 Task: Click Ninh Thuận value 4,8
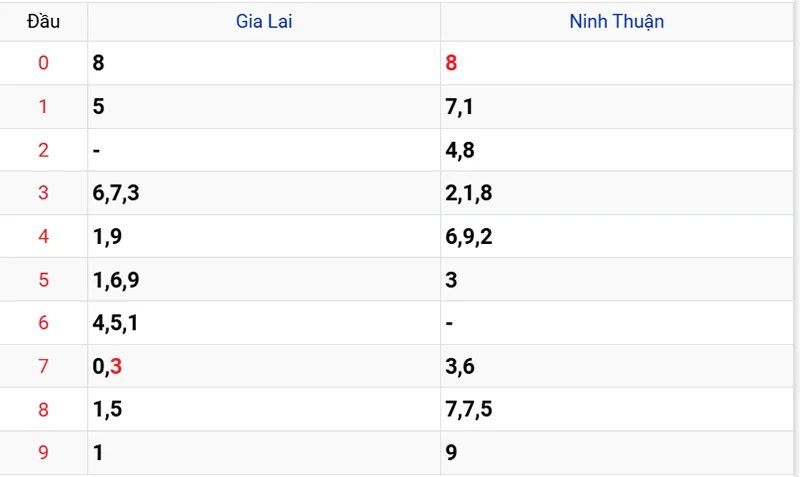(x=460, y=150)
